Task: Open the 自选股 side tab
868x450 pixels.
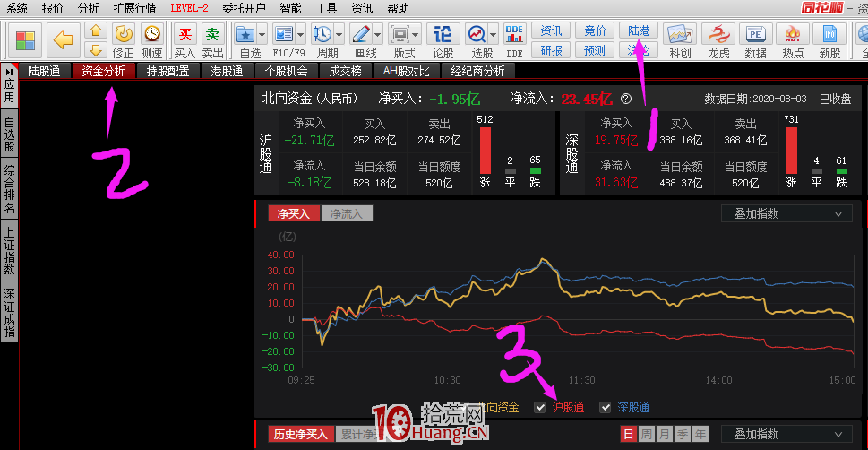Action: click(10, 134)
